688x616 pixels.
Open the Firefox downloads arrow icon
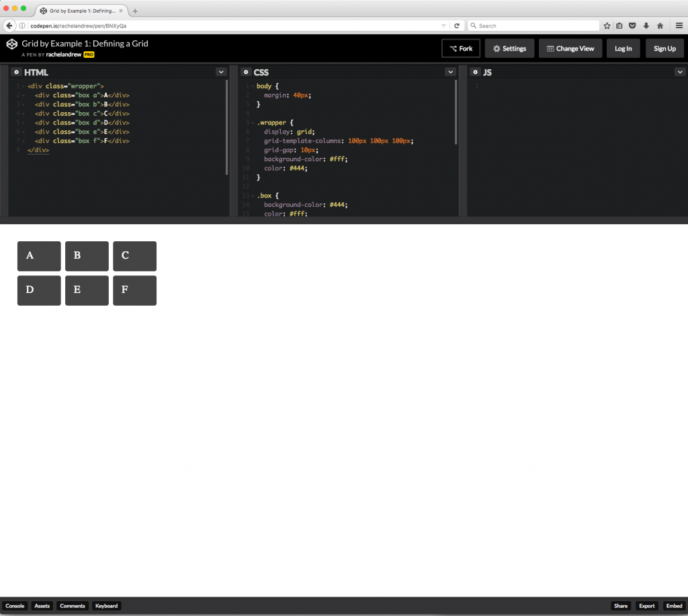point(646,26)
